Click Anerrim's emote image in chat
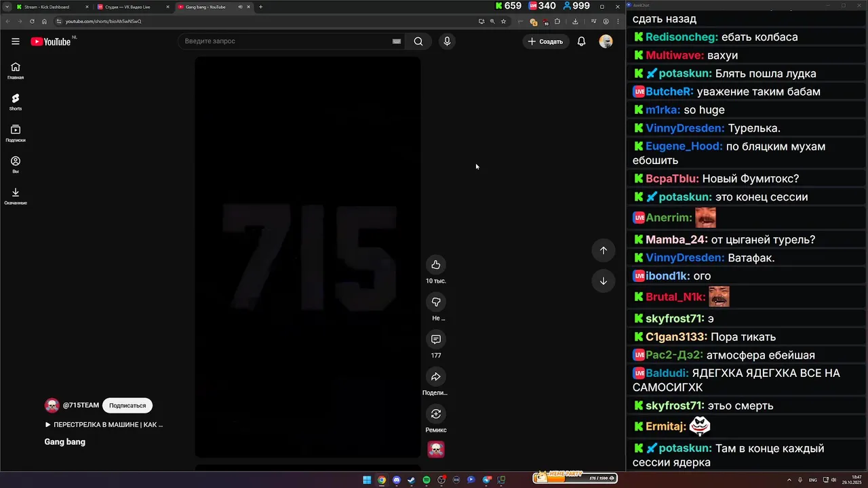The width and height of the screenshot is (868, 488). [706, 218]
